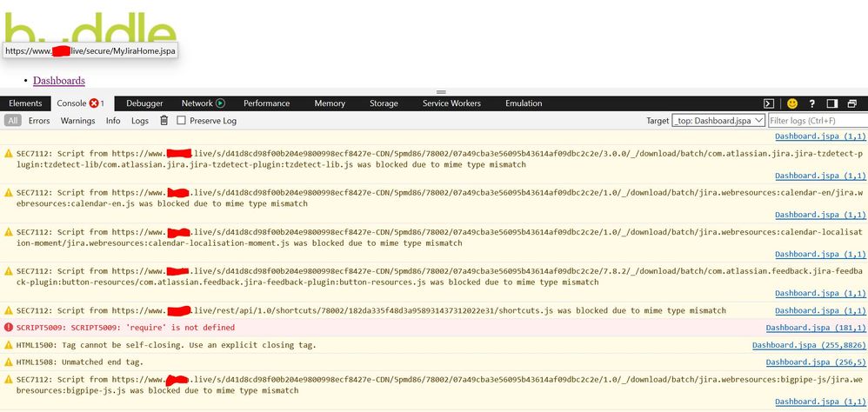Select the shortcuts.js mime type mismatch message
The width and height of the screenshot is (868, 412).
(371, 311)
